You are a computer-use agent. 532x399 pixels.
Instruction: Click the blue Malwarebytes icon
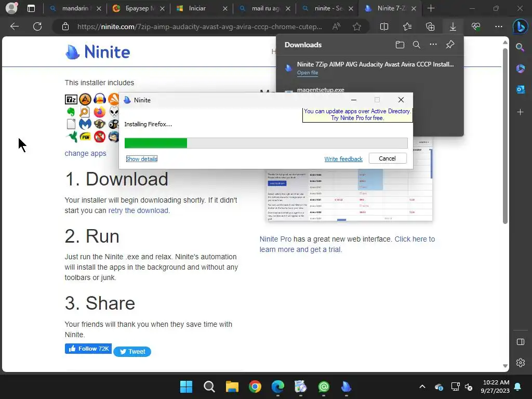point(85,124)
